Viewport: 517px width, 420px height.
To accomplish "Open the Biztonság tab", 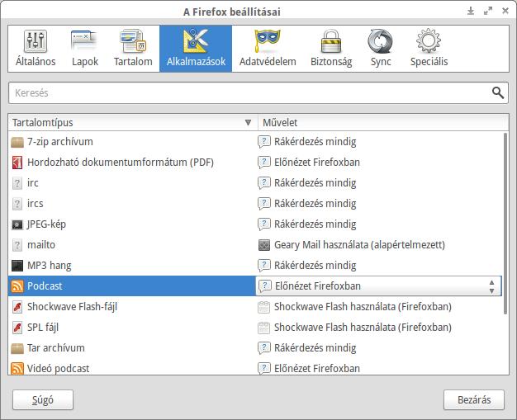I will 331,49.
